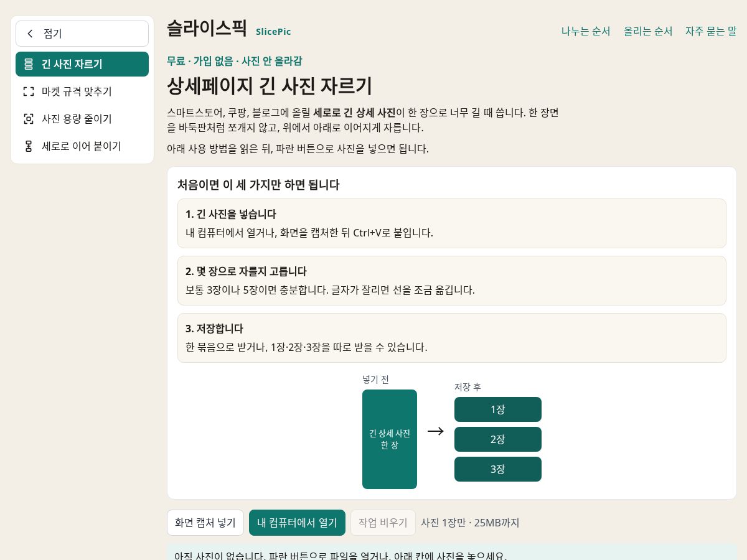Go to 사진 용량 줄이기 in sidebar
The height and width of the screenshot is (560, 747).
point(82,119)
